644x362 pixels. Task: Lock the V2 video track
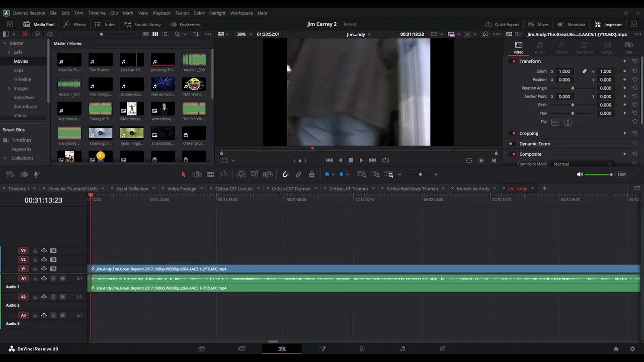click(35, 260)
